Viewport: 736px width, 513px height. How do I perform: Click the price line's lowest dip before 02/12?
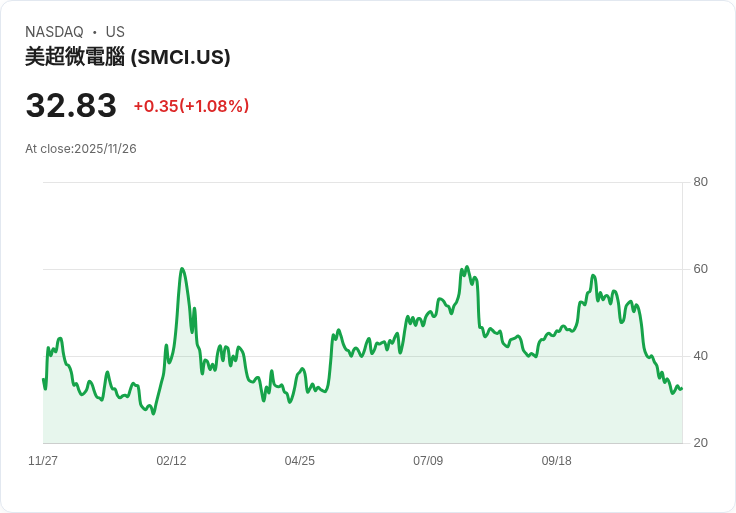point(153,413)
